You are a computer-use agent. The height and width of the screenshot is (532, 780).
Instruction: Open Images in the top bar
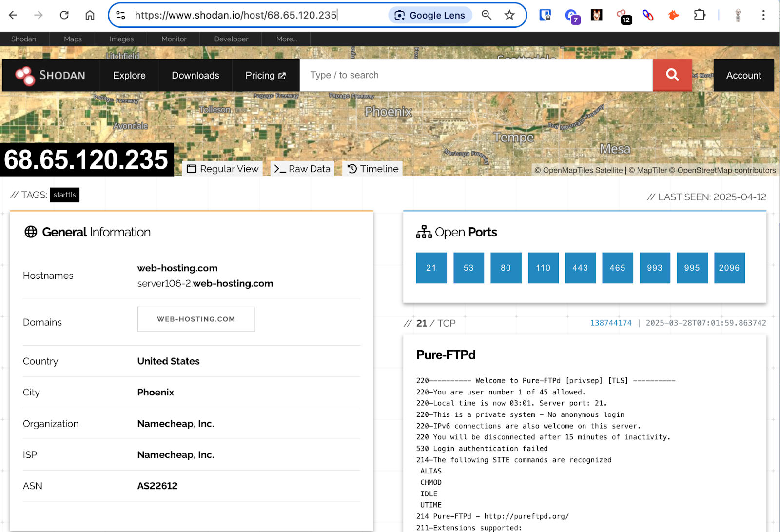point(121,39)
